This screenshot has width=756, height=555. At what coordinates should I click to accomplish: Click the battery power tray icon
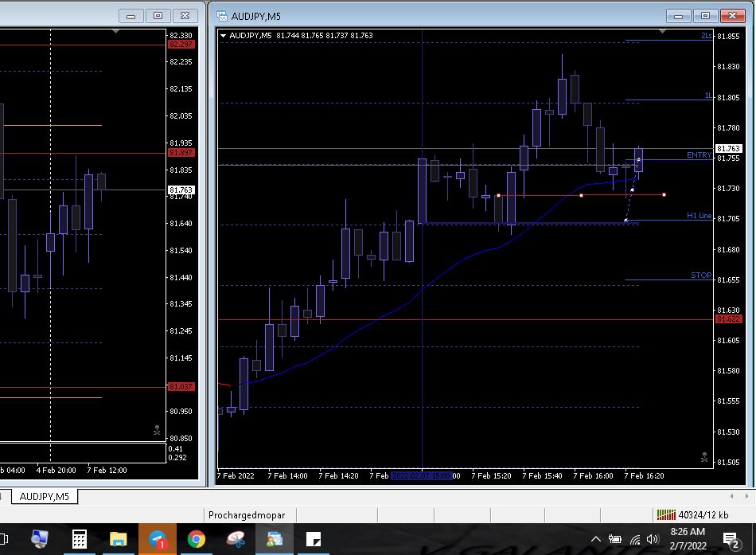pyautogui.click(x=614, y=539)
